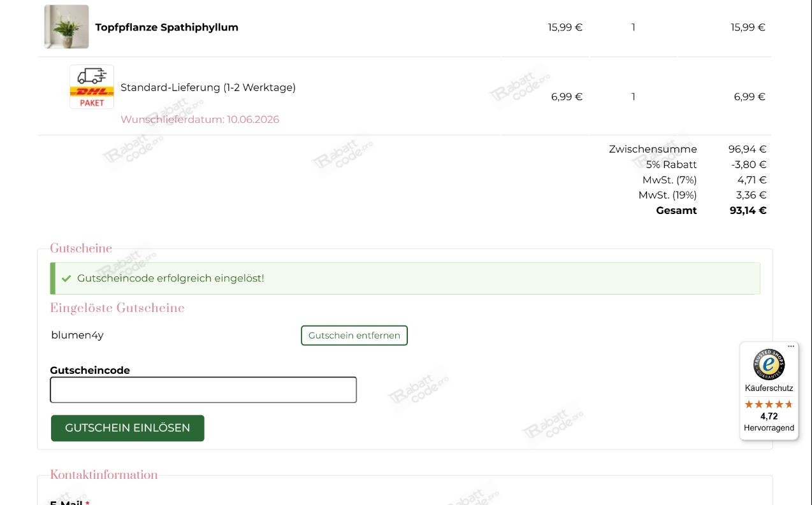The image size is (812, 505).
Task: Click the Wunschlieferdatum 10.06.2026 text
Action: coord(200,120)
